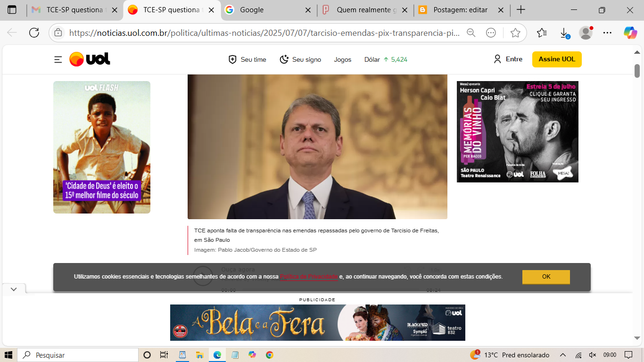Open the zoom magnifier in the address bar
Viewport: 644px width, 362px height.
pyautogui.click(x=471, y=33)
